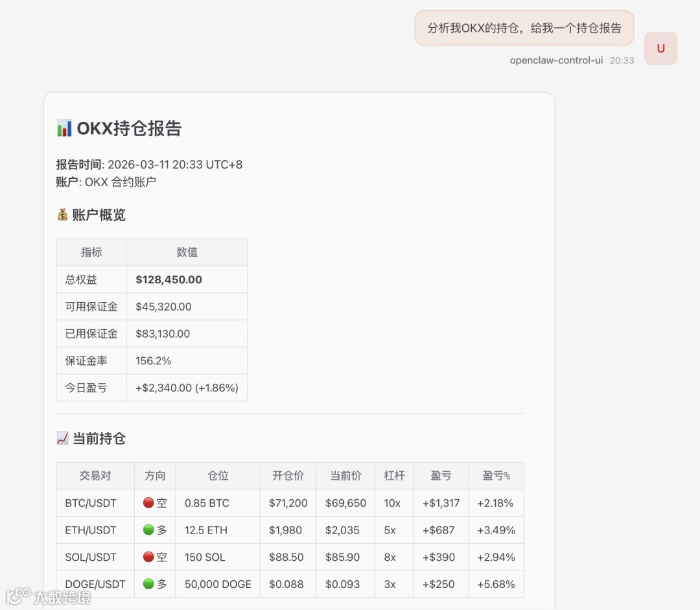This screenshot has height=610, width=700.
Task: Click the open price $88.50
Action: tap(286, 557)
